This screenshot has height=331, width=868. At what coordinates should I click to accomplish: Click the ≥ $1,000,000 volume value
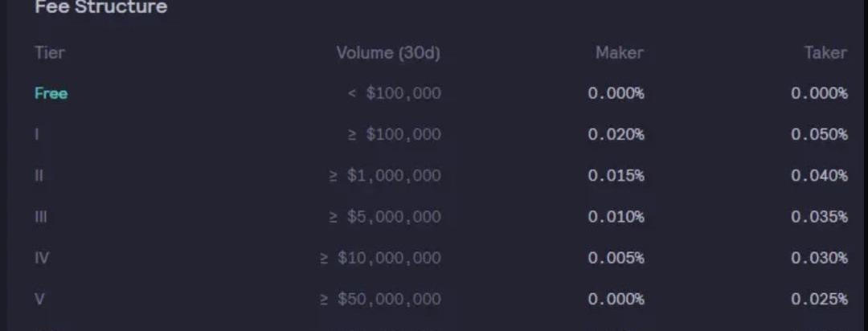point(385,175)
